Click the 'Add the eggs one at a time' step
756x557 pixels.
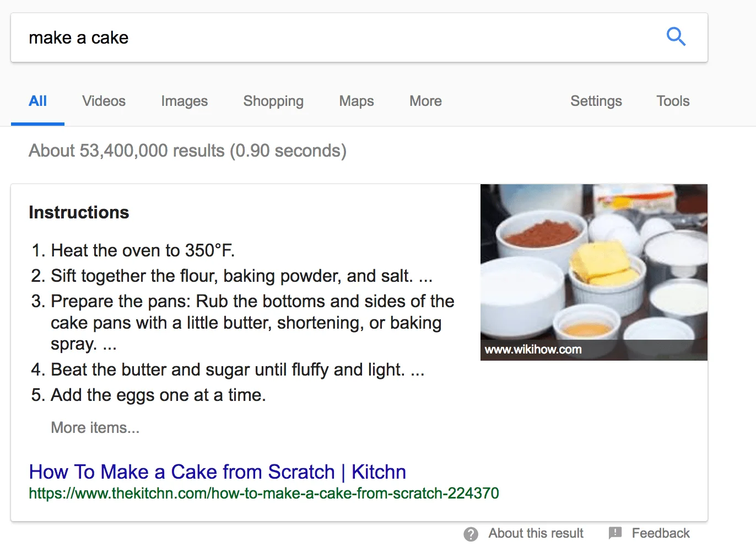158,395
